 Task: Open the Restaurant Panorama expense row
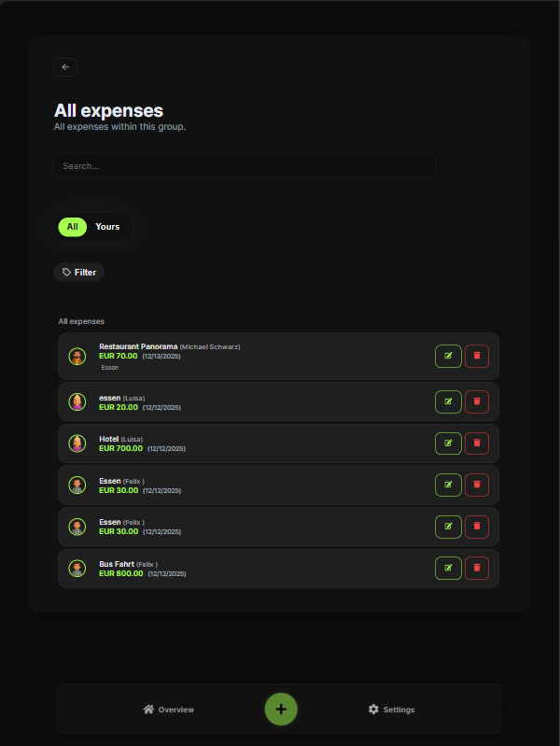280,357
